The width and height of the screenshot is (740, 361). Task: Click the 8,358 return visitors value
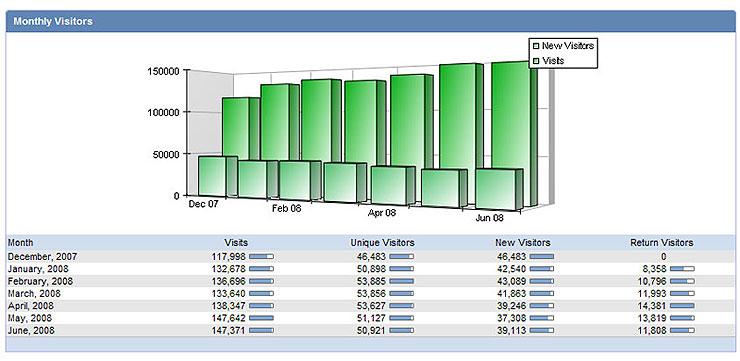tap(654, 269)
